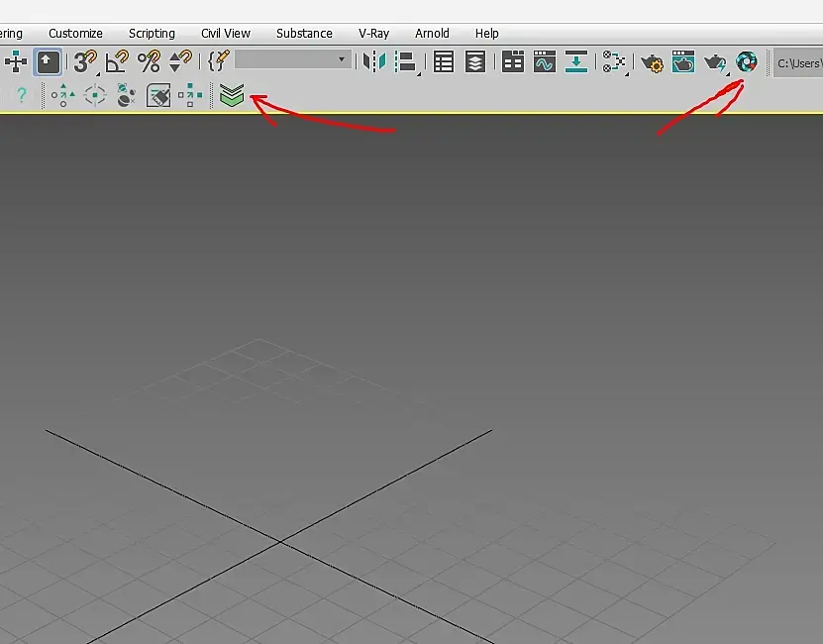823x644 pixels.
Task: Click the Mirror tool icon
Action: 374,61
